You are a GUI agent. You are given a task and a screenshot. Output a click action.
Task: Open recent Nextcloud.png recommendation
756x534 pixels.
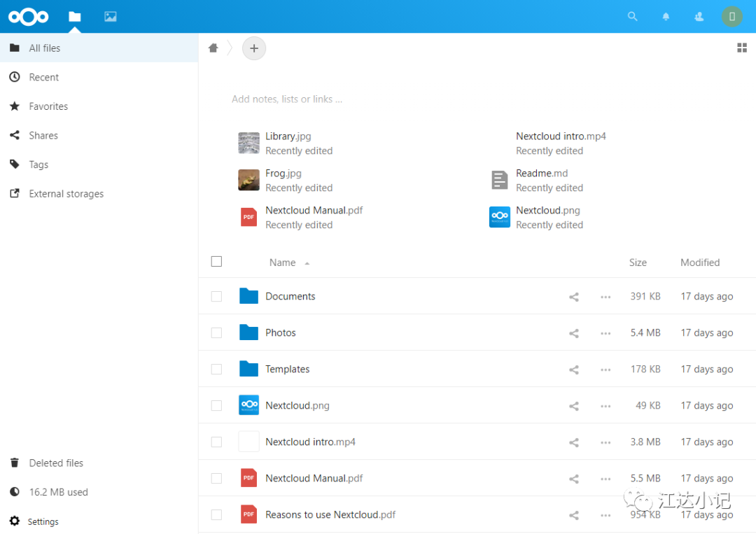(537, 218)
